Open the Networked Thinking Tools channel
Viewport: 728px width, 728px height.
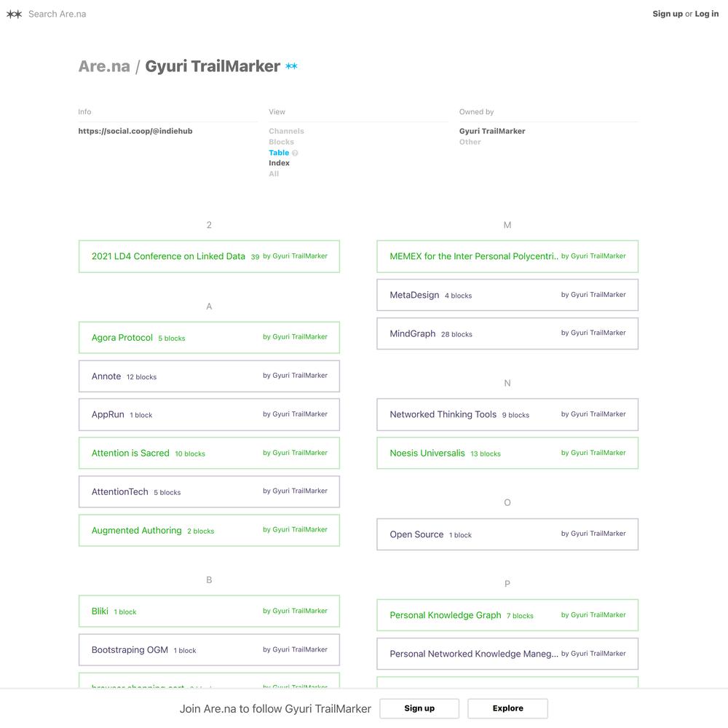(x=507, y=415)
